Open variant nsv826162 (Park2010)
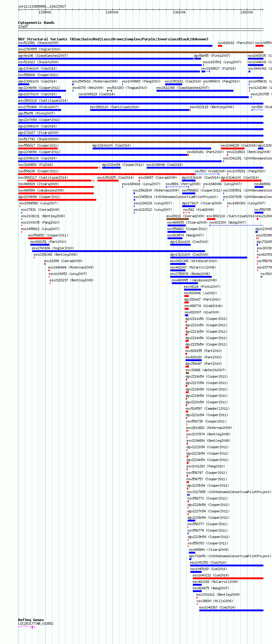Image resolution: width=272 pixels, height=644 pixels. coord(236,43)
